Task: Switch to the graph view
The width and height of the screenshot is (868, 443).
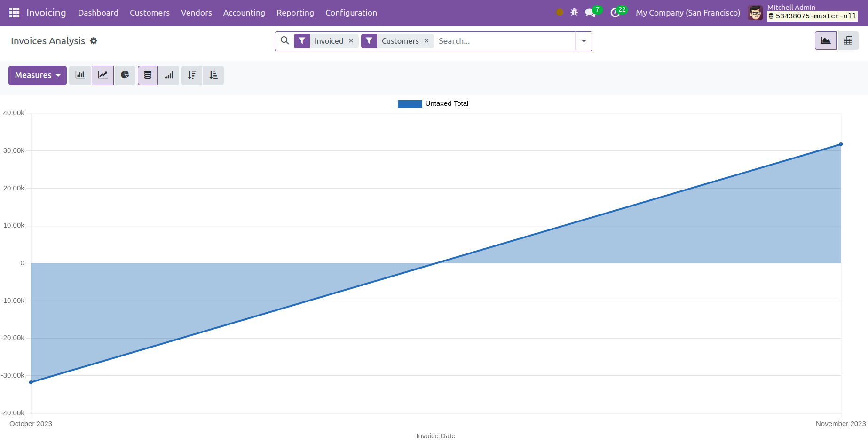Action: pos(826,40)
